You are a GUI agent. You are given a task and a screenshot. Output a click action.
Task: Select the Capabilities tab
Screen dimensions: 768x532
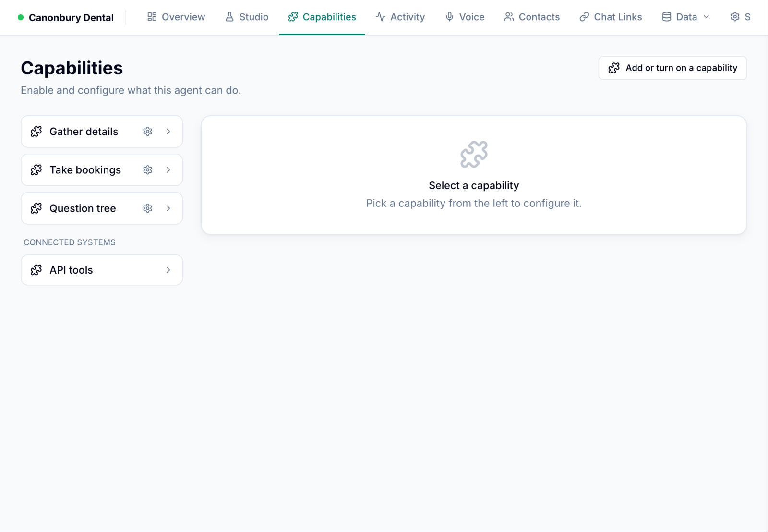pyautogui.click(x=322, y=17)
